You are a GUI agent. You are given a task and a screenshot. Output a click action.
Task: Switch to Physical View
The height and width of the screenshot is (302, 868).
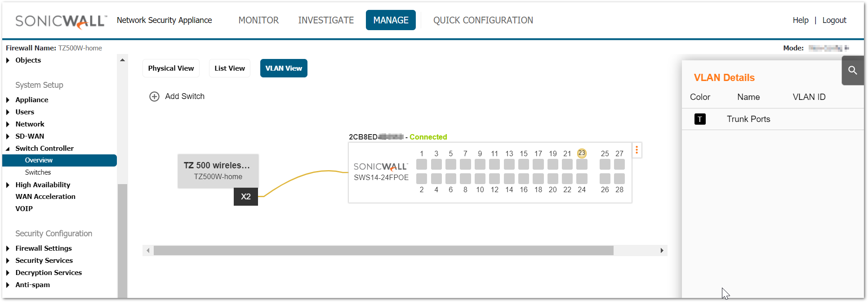point(171,68)
